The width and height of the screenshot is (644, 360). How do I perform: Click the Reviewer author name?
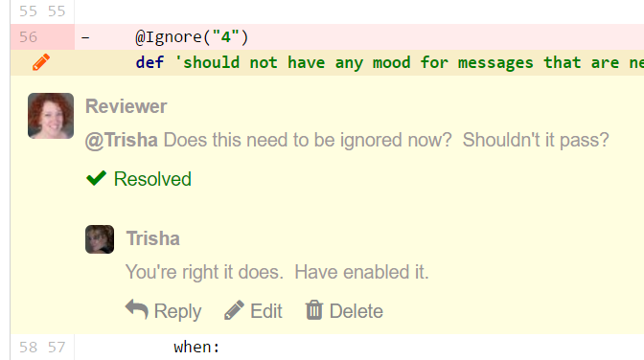pyautogui.click(x=126, y=106)
